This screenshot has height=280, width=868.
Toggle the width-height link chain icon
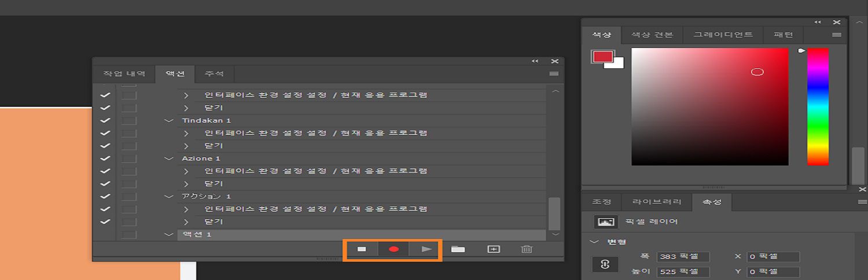(605, 264)
